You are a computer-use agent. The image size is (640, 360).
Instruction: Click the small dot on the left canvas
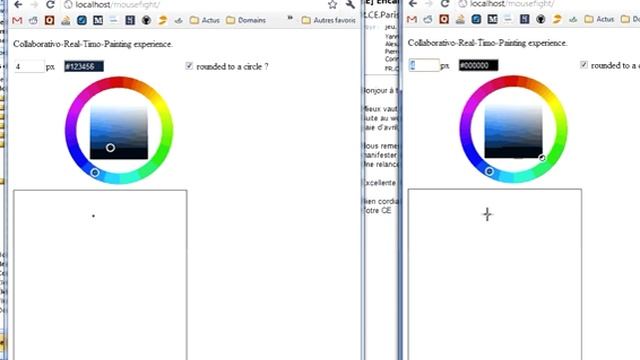point(93,216)
